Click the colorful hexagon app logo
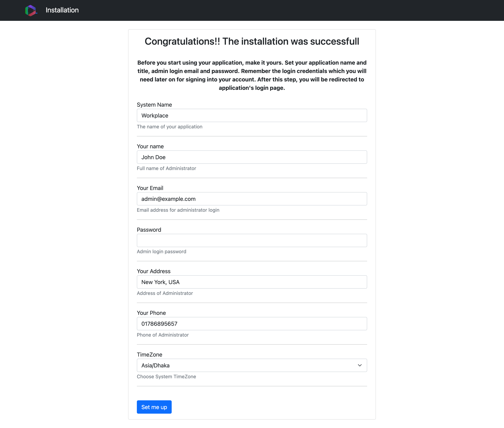 pyautogui.click(x=31, y=11)
